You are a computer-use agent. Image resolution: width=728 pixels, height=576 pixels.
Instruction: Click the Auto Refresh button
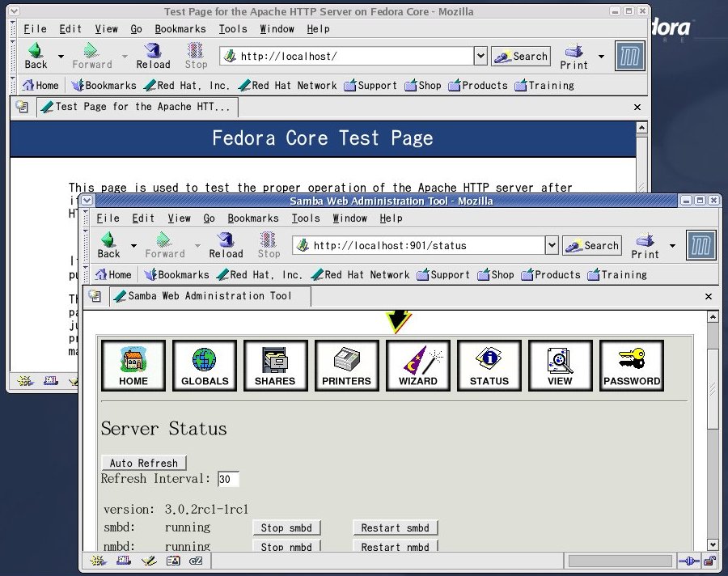coord(144,463)
